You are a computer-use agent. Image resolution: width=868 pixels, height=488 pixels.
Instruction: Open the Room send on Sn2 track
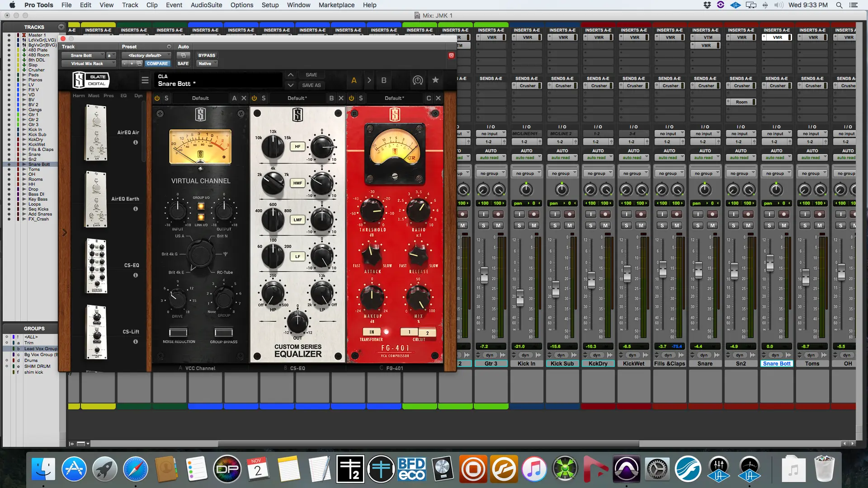coord(741,102)
